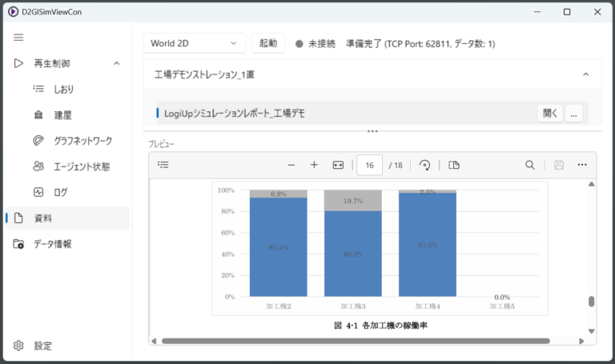Open the 建屋 sidebar item
This screenshot has width=615, height=364.
point(66,115)
